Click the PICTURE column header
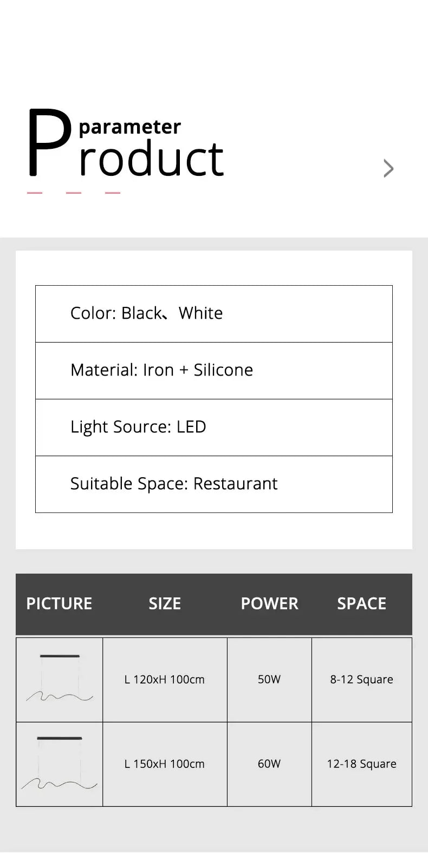This screenshot has height=868, width=428. (x=59, y=603)
